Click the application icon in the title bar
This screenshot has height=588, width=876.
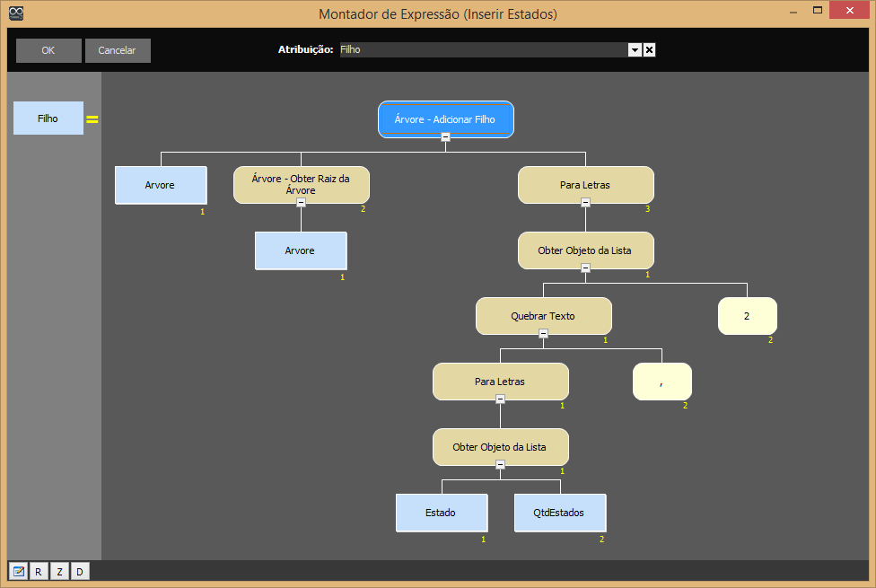point(16,13)
